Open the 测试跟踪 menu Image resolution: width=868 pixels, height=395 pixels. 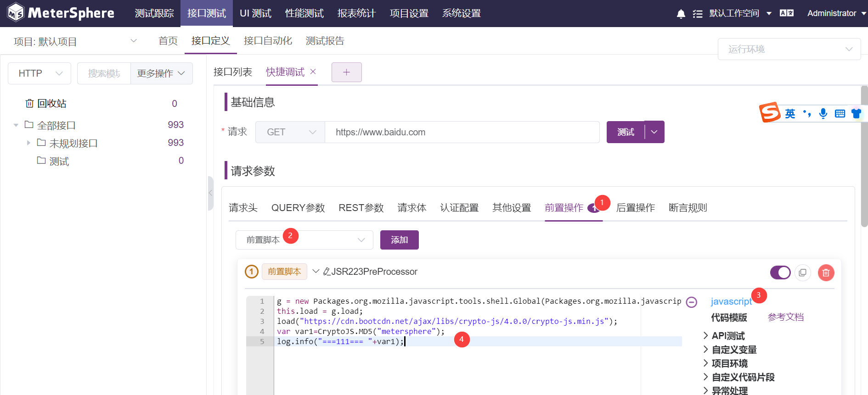click(x=154, y=13)
